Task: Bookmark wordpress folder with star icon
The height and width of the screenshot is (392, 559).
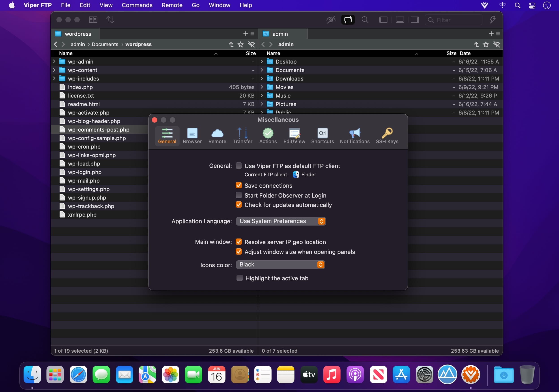Action: (241, 44)
